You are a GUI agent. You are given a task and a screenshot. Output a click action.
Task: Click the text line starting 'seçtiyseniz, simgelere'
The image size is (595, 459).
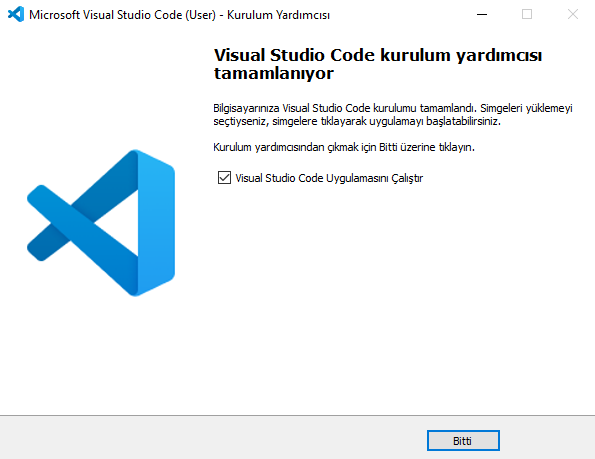357,121
